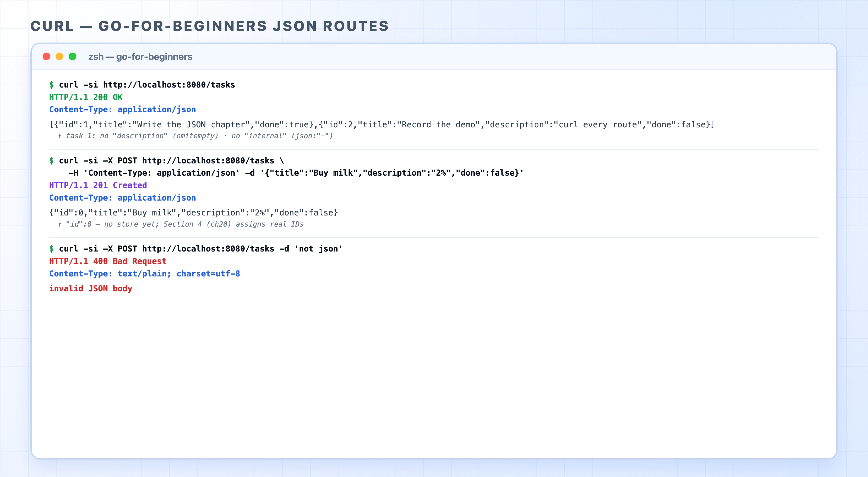This screenshot has height=477, width=868.
Task: Click the green maximize window dot
Action: pos(72,57)
